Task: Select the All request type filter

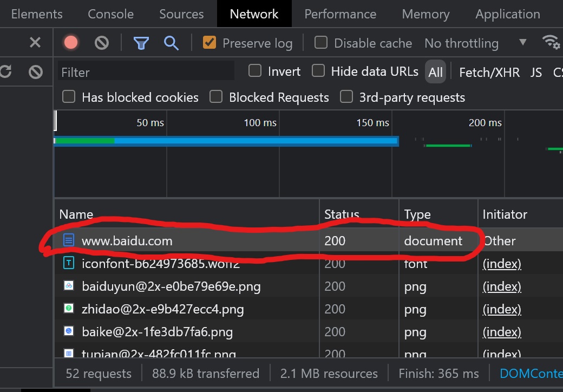Action: click(x=435, y=72)
